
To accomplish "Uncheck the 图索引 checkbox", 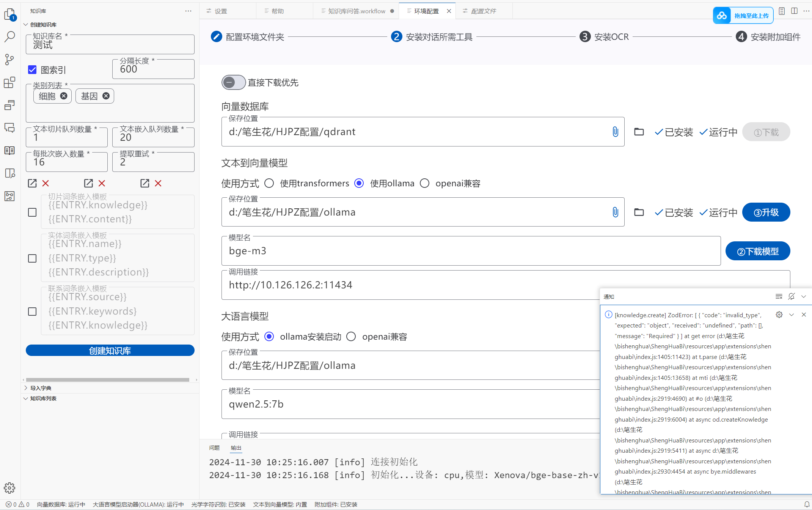I will point(32,70).
